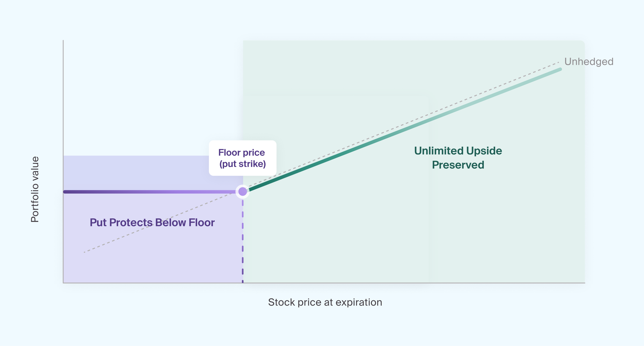Click the Unlimited Upside Preserved text
This screenshot has width=644, height=346.
pos(458,158)
